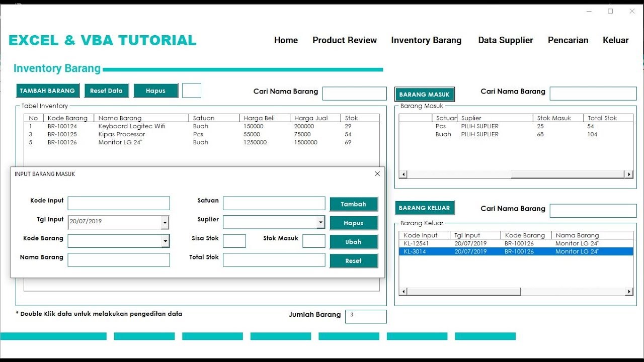Click the BARANG KELUAR button

pos(425,208)
